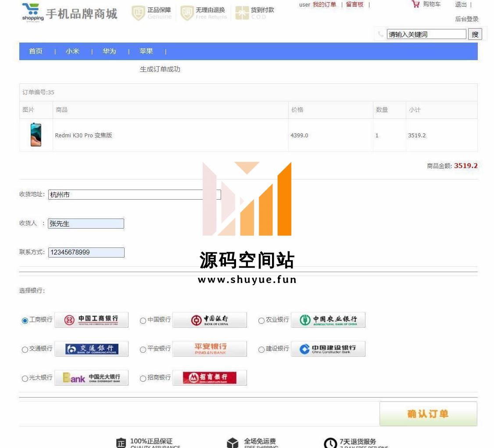Screen dimensions: 494x448
Task: Click the 交通银行 blue logo image
Action: click(x=91, y=349)
